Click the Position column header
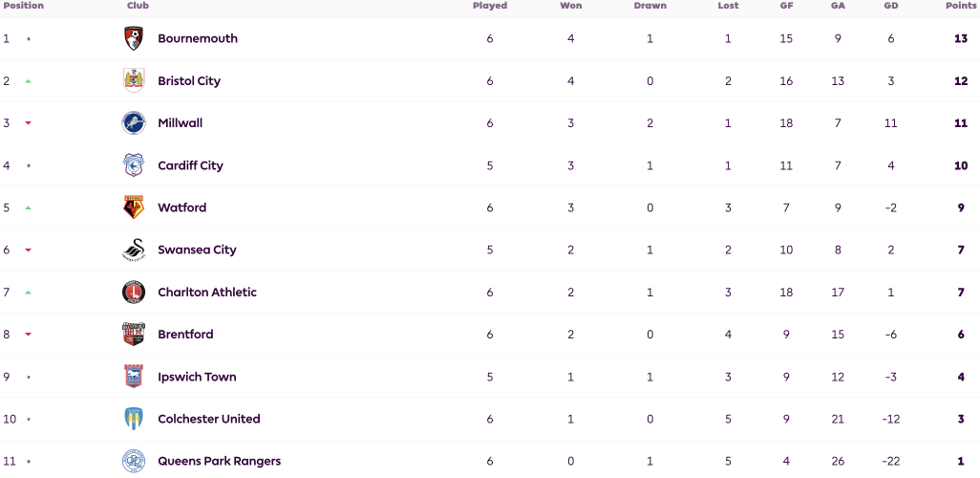Screen dimensions: 980x478 point(24,6)
